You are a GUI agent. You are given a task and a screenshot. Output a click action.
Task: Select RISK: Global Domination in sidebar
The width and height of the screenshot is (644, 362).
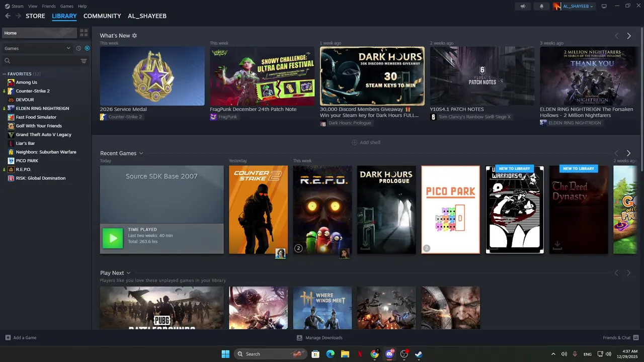(41, 178)
